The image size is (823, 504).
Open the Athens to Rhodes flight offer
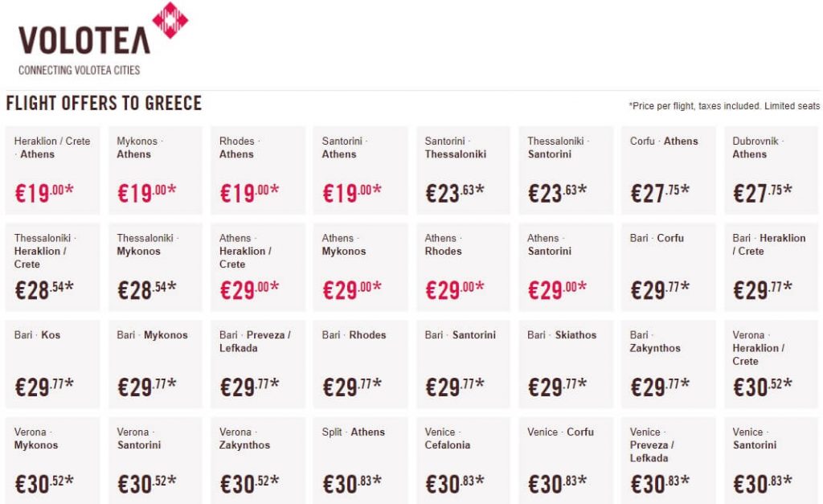coord(464,267)
